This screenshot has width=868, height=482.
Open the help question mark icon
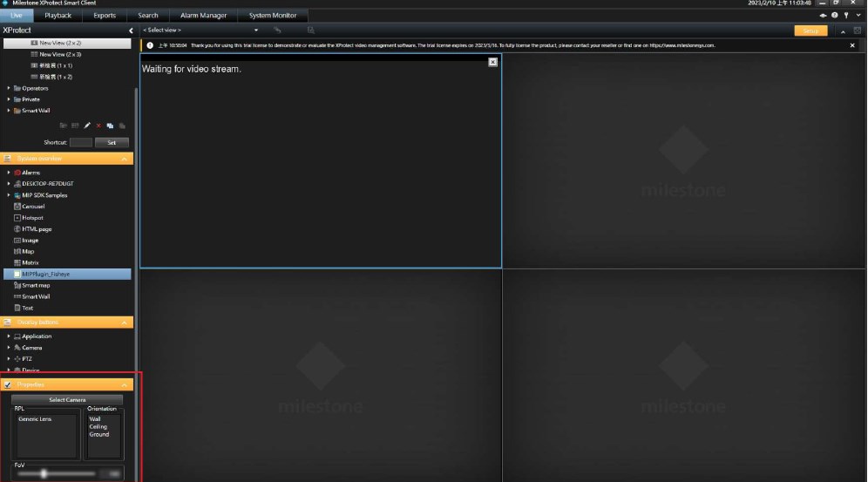tap(834, 16)
